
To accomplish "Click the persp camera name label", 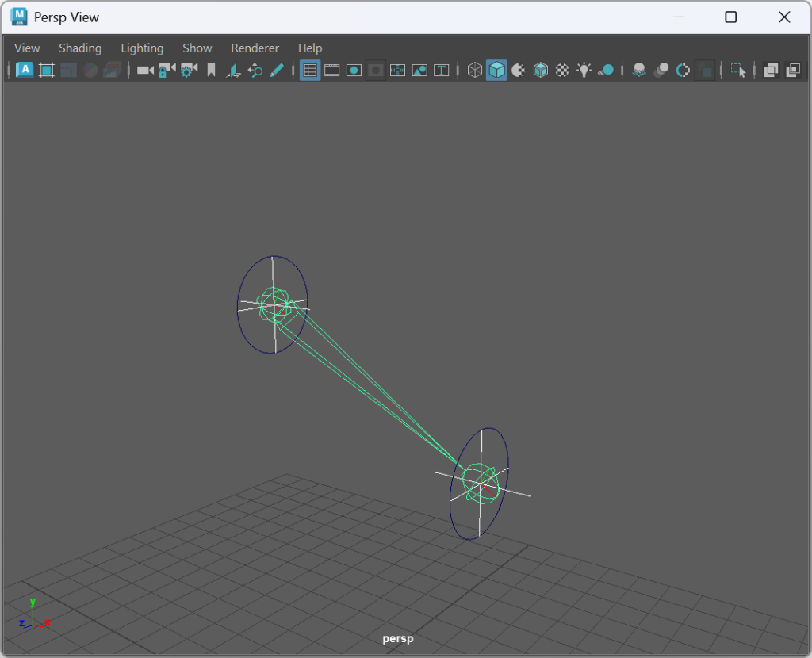I will 398,638.
